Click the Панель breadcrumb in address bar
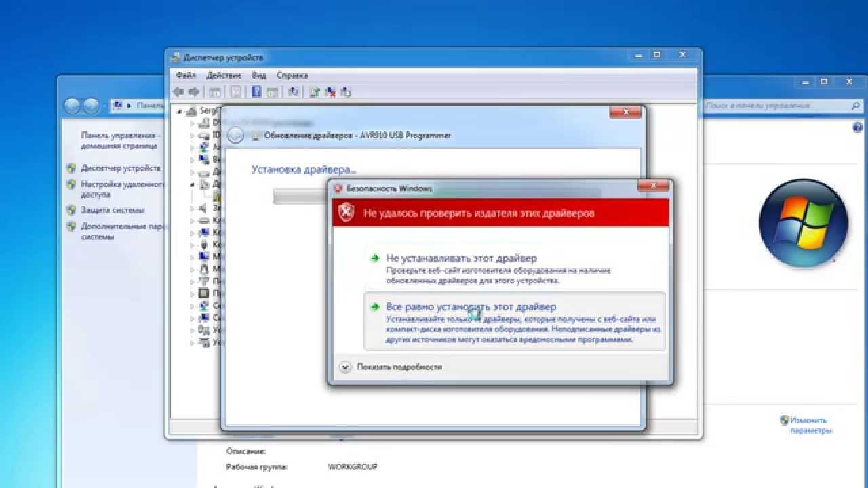Viewport: 868px width, 488px height. pos(150,106)
